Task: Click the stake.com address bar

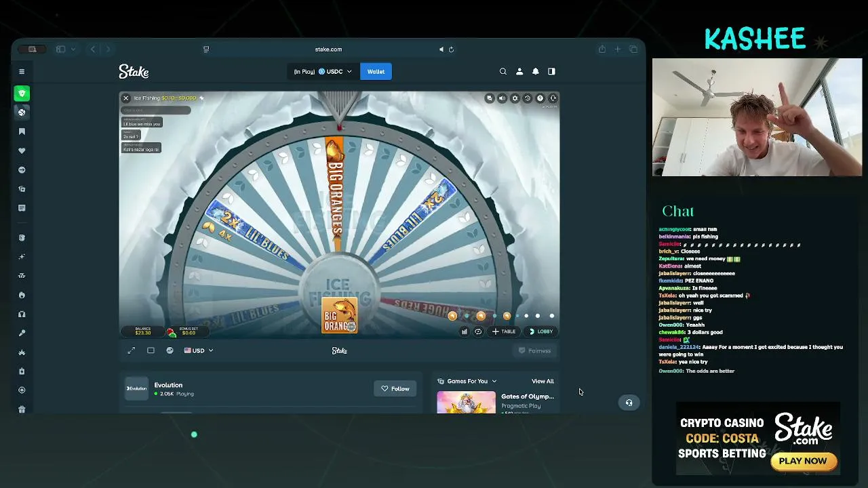Action: point(328,49)
